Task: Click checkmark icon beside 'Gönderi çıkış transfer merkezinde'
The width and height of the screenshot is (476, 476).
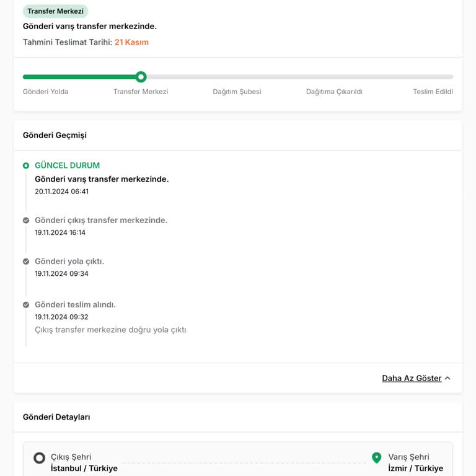Action: [26, 220]
